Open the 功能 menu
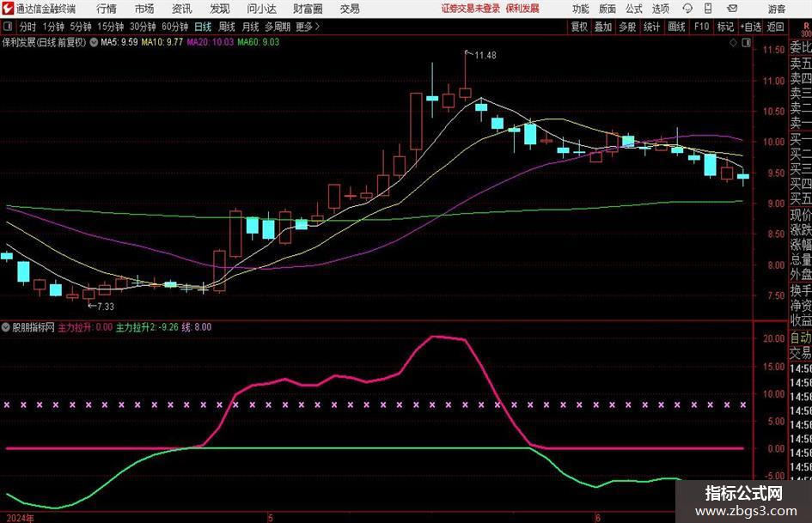Viewport: 812px width, 523px height. point(581,9)
